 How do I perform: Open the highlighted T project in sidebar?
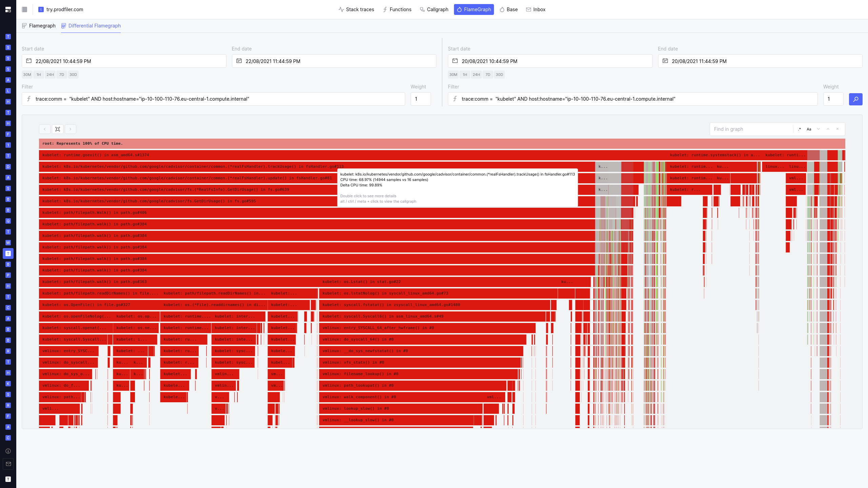tap(8, 253)
